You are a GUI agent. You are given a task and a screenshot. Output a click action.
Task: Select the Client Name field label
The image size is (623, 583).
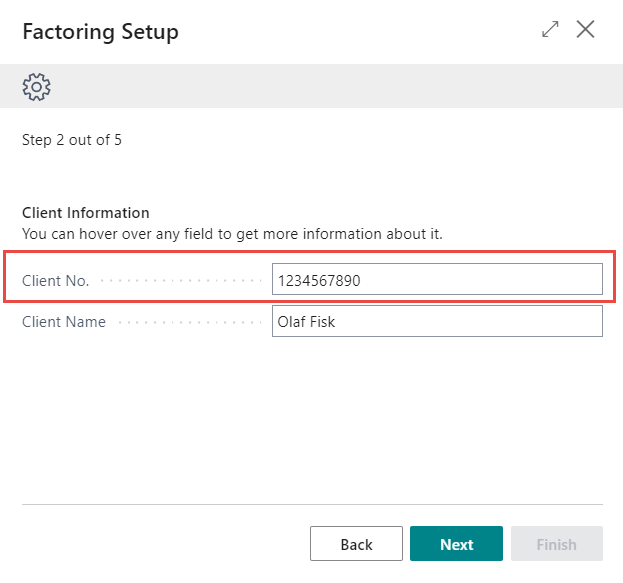(63, 322)
